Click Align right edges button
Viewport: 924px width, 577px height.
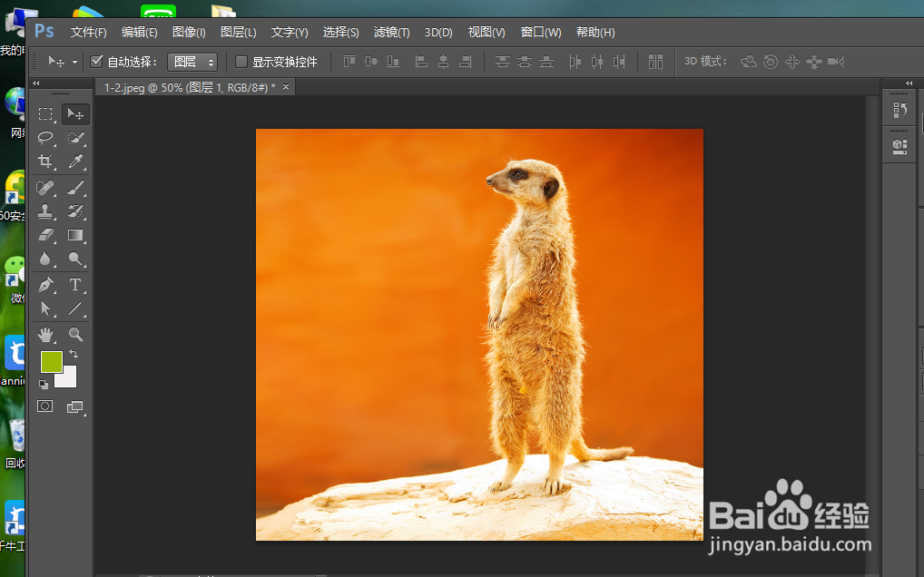pos(465,61)
